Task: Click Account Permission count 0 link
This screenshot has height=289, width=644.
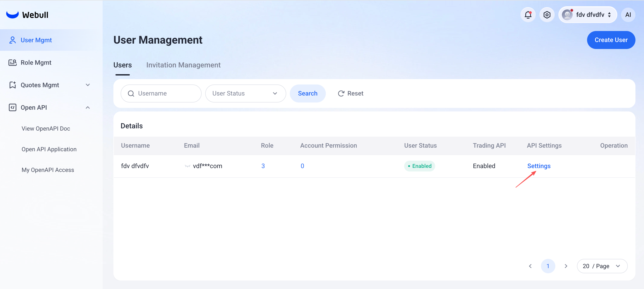Action: coord(302,166)
